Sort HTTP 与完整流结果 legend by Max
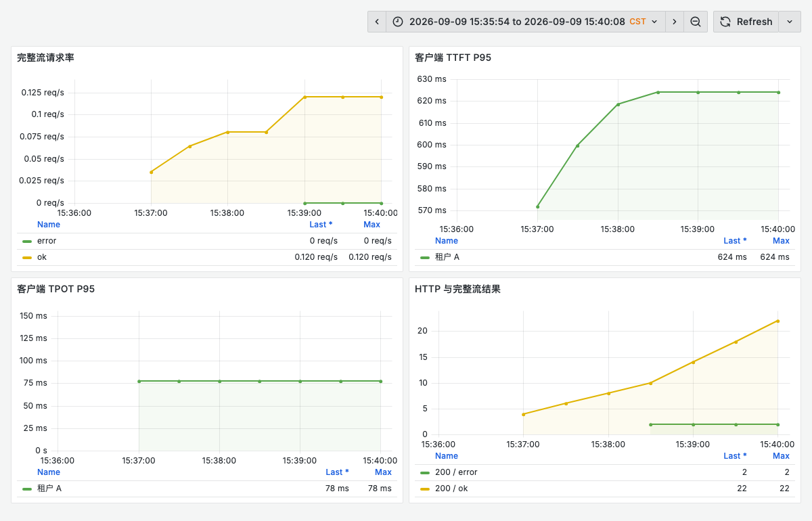Screen dimensions: 812x521 (781, 456)
